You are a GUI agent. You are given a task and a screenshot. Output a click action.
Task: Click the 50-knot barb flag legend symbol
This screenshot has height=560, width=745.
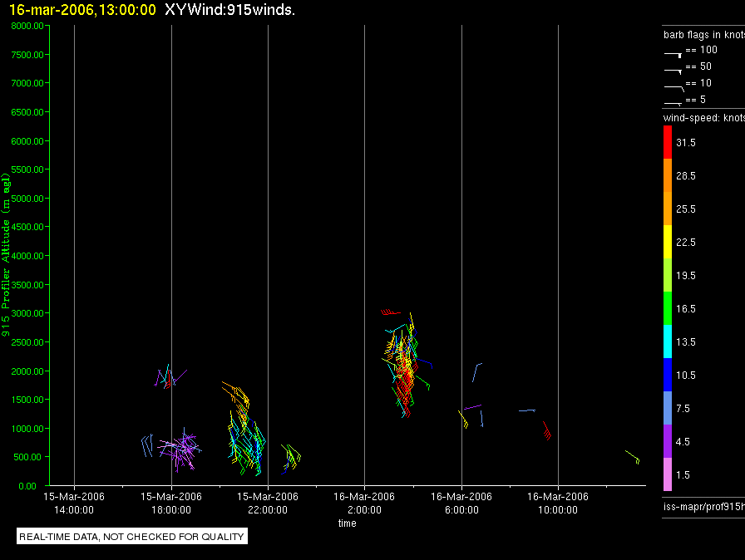click(673, 71)
